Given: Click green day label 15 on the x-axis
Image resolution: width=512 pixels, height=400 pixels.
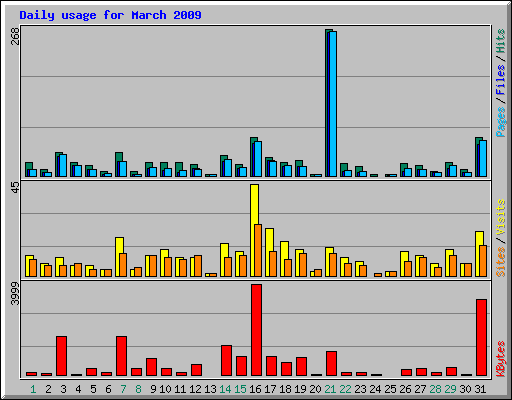Looking at the screenshot, I should pyautogui.click(x=240, y=389).
